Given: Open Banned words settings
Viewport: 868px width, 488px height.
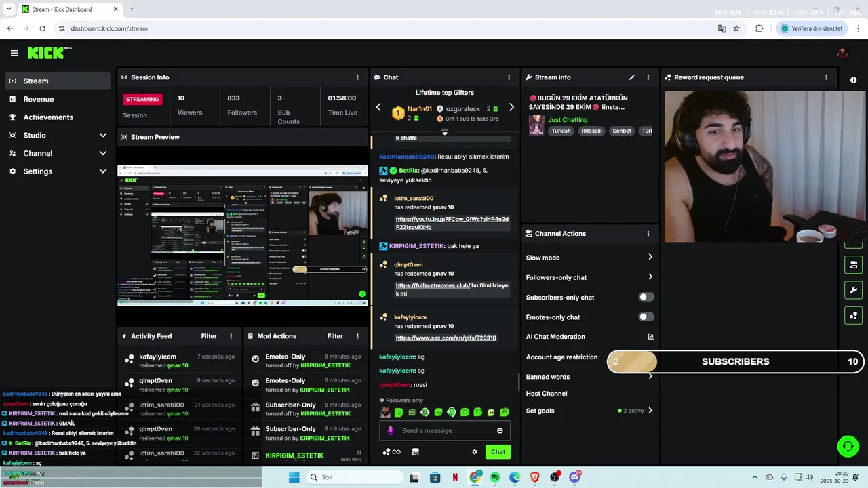Looking at the screenshot, I should (589, 377).
